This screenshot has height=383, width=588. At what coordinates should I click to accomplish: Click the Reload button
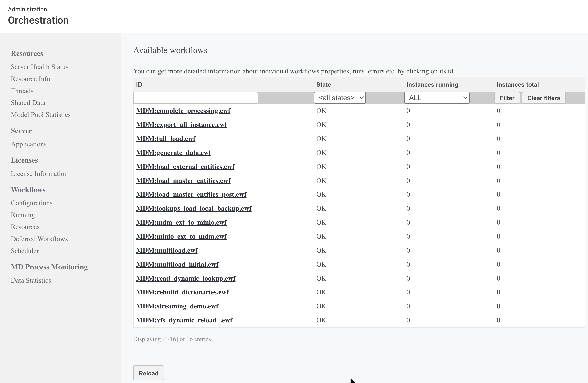click(148, 373)
